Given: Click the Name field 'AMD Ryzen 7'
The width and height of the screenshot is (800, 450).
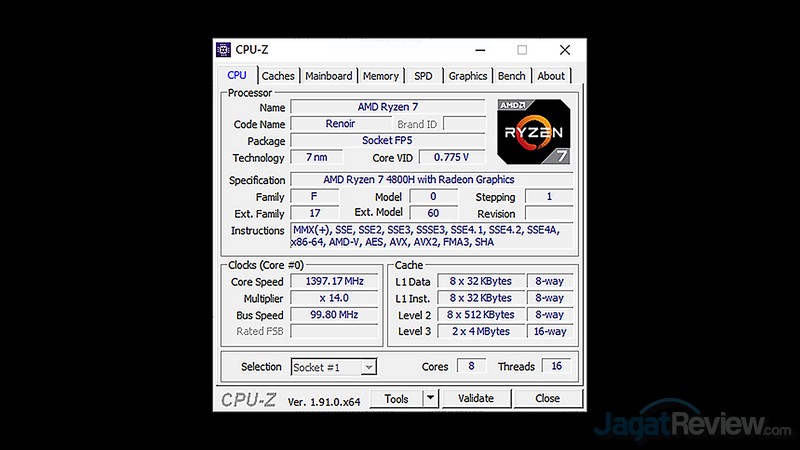Looking at the screenshot, I should [388, 107].
